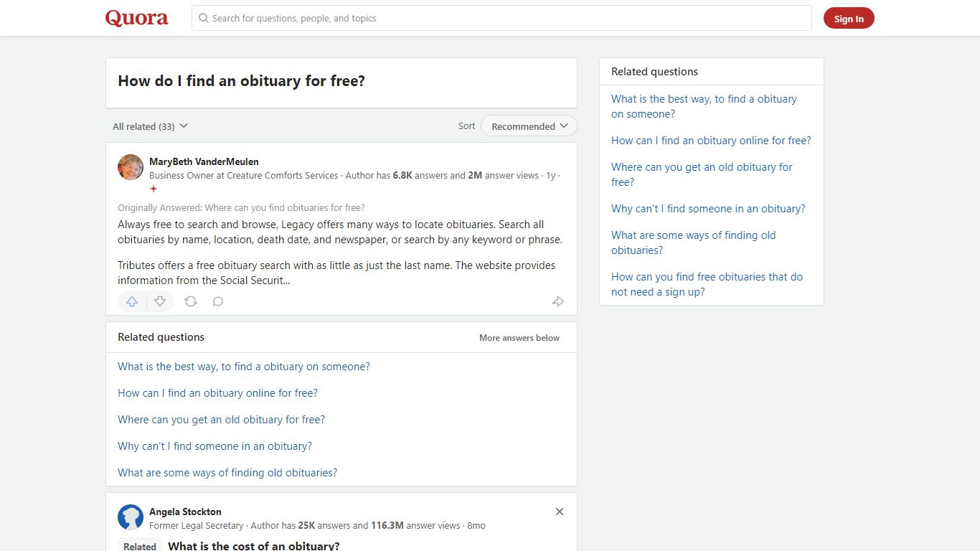
Task: Upvote MaryBeth VanderMeulen's answer
Action: [132, 301]
